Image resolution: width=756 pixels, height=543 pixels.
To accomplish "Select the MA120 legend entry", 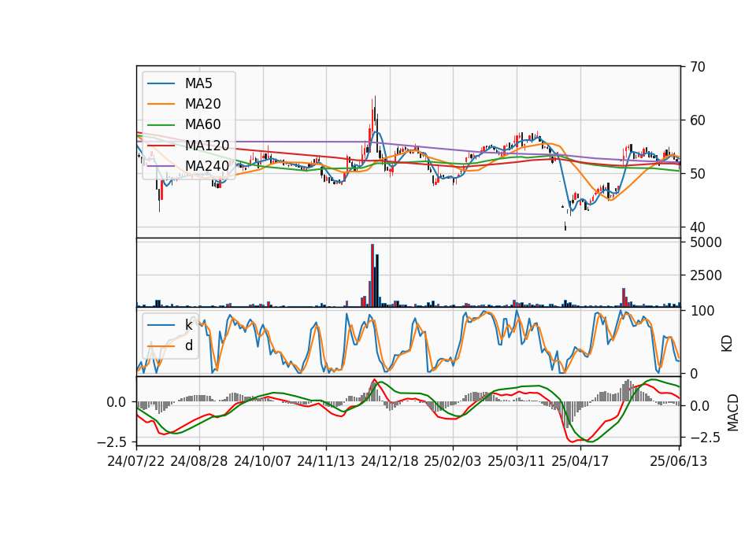I will [x=207, y=146].
